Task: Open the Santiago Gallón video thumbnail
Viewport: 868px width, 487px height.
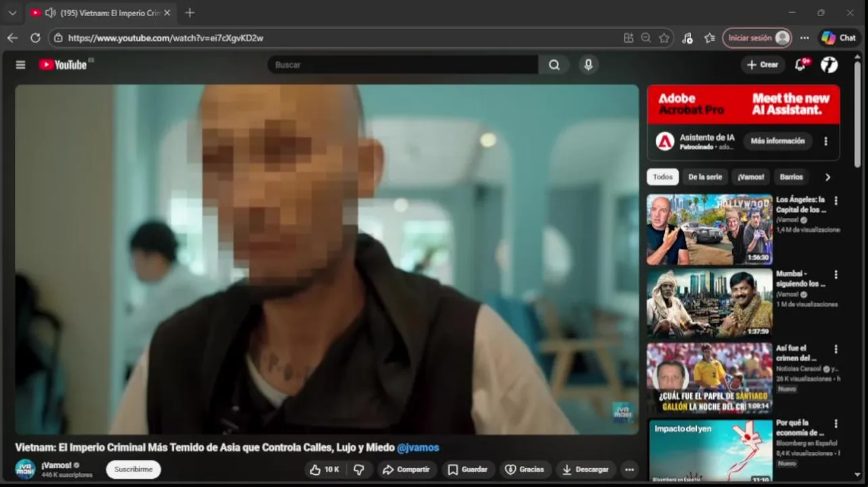Action: pos(710,378)
